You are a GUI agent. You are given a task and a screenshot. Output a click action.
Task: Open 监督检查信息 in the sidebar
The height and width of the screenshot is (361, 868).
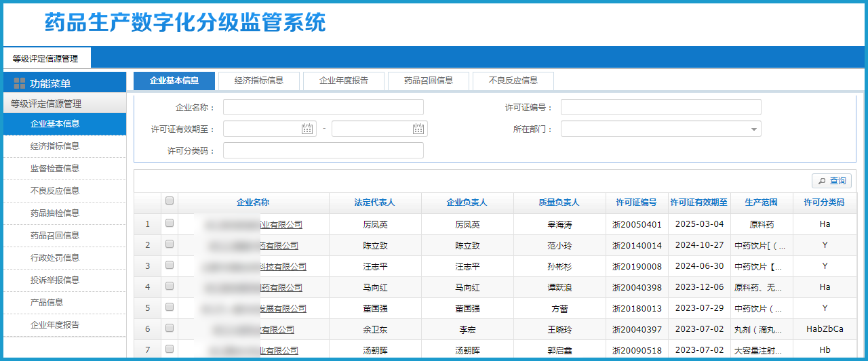[55, 168]
